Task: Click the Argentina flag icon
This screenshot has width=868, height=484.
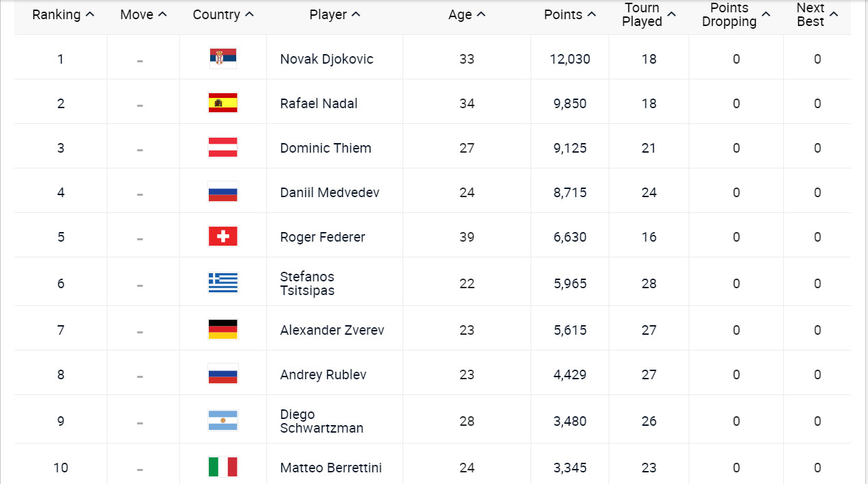Action: [x=222, y=420]
